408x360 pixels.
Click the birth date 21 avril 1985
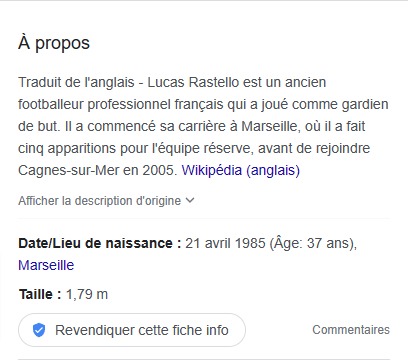(225, 243)
